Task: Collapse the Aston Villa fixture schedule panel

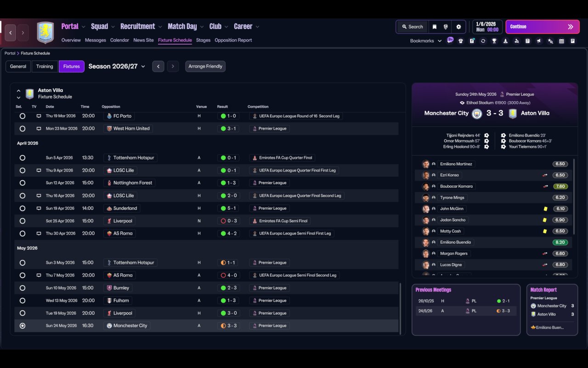Action: pos(18,91)
